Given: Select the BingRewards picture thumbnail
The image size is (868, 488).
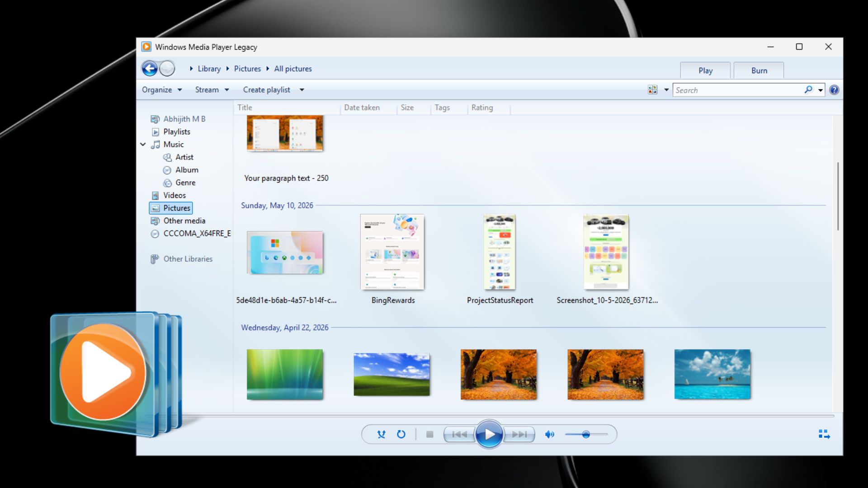Looking at the screenshot, I should pyautogui.click(x=392, y=252).
